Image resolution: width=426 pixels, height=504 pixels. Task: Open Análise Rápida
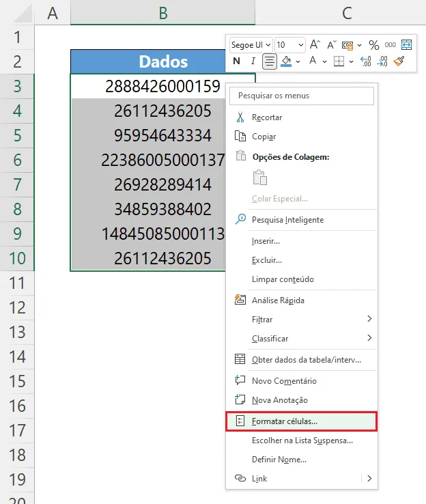[x=278, y=300]
